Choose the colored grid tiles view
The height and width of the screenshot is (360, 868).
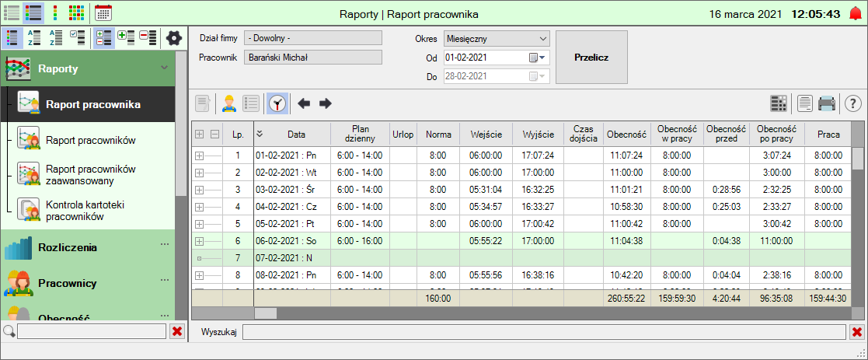click(76, 12)
